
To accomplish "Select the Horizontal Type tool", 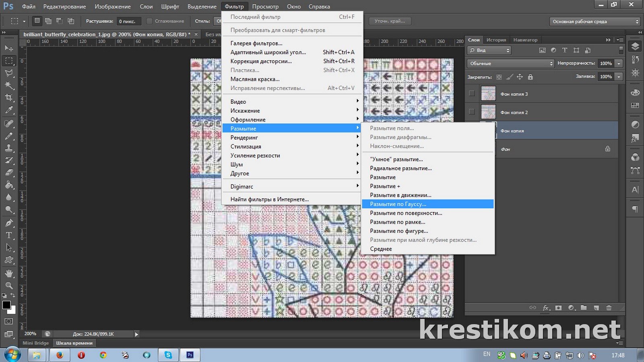I will coord(9,235).
